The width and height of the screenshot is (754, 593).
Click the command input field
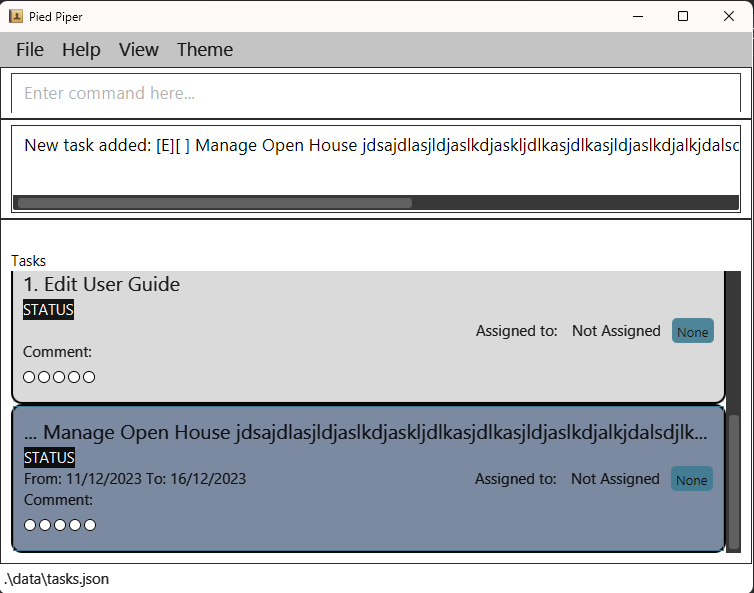[x=376, y=93]
